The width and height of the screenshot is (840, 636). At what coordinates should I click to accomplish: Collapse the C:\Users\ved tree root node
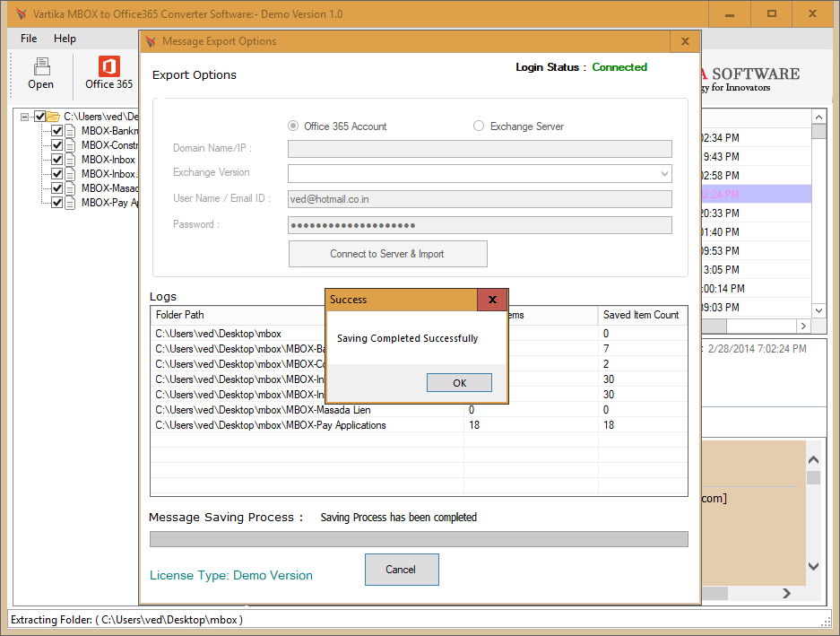24,117
